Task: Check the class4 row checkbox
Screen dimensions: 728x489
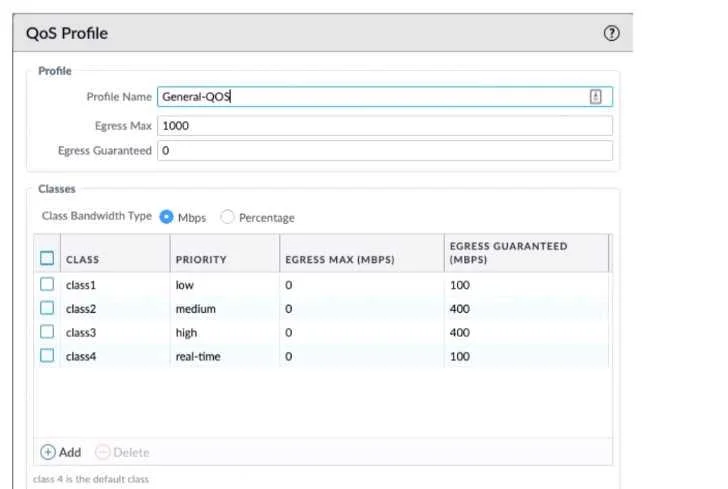Action: pos(47,356)
